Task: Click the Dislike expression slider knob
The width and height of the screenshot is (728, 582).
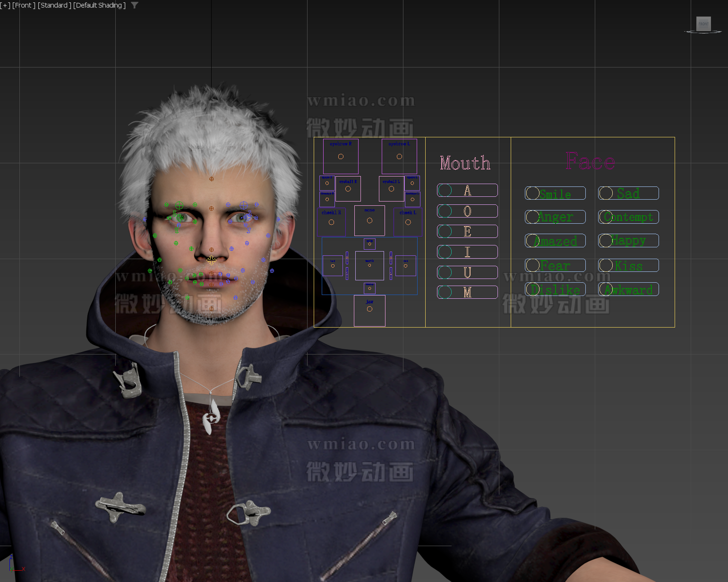Action: click(x=532, y=289)
